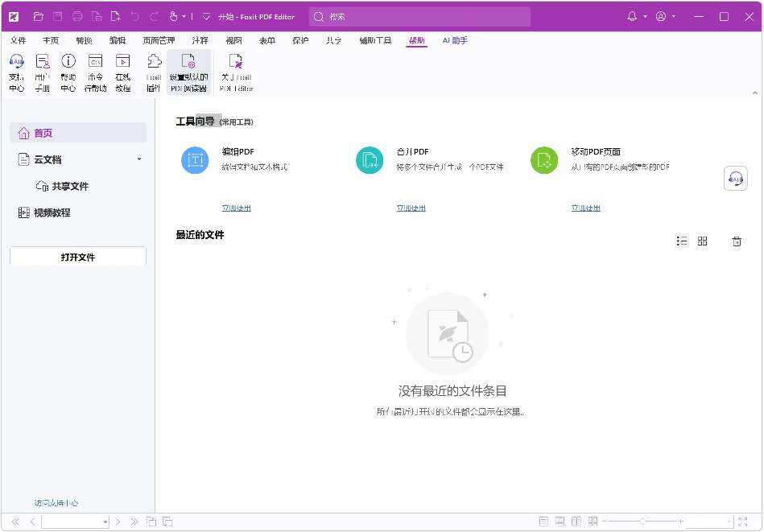Switch to the 保护 tab

tap(300, 40)
